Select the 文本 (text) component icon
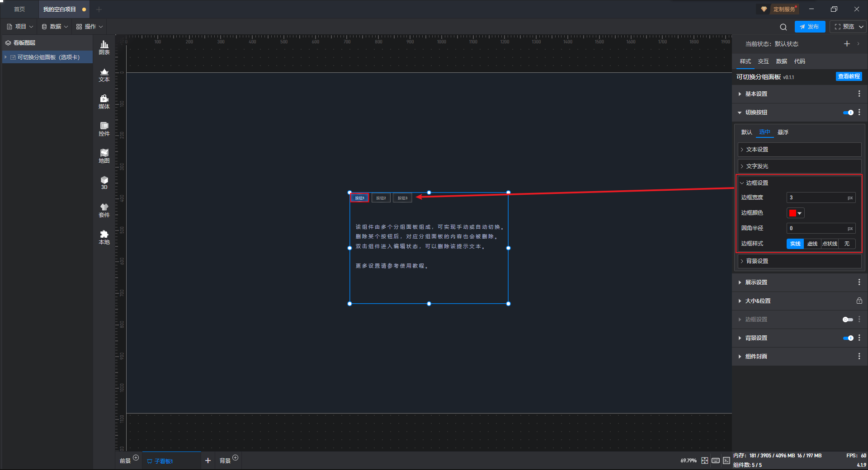This screenshot has height=470, width=868. (104, 75)
